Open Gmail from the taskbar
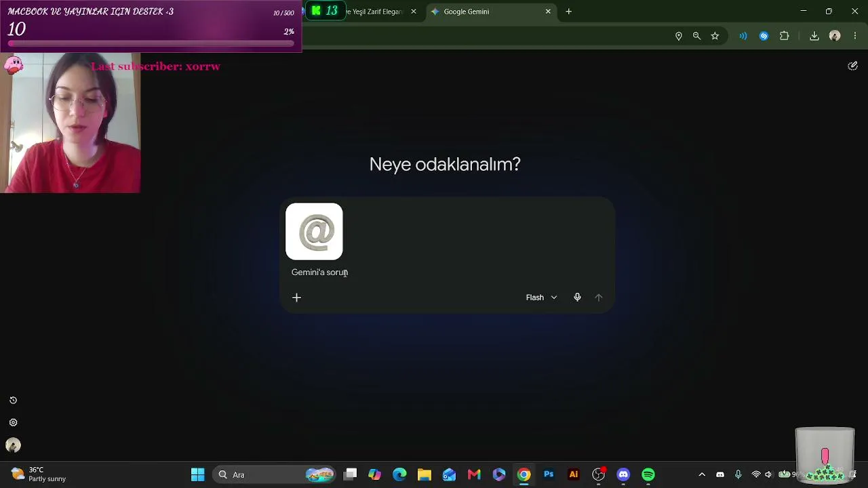Screen dimensions: 868x488 point(474,474)
